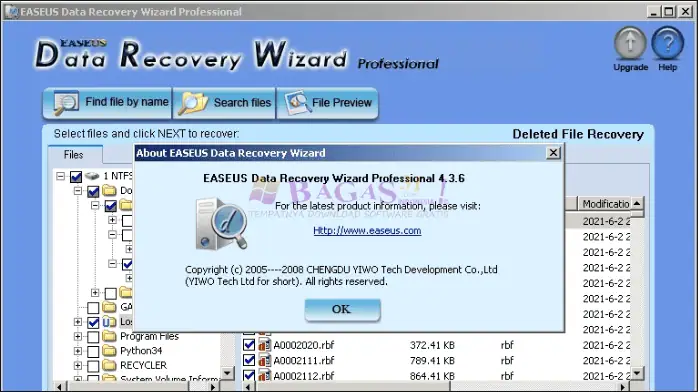This screenshot has width=698, height=392.
Task: Select the Program Files tree entry
Action: point(149,336)
